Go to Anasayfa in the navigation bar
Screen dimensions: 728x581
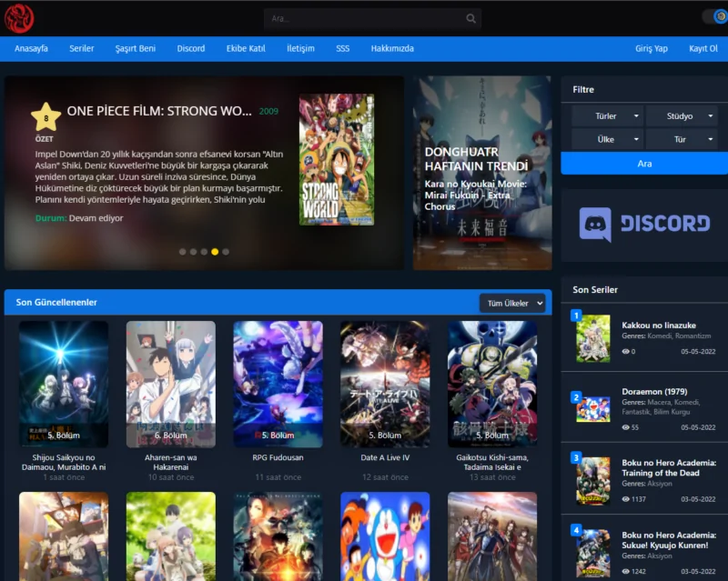[x=31, y=48]
